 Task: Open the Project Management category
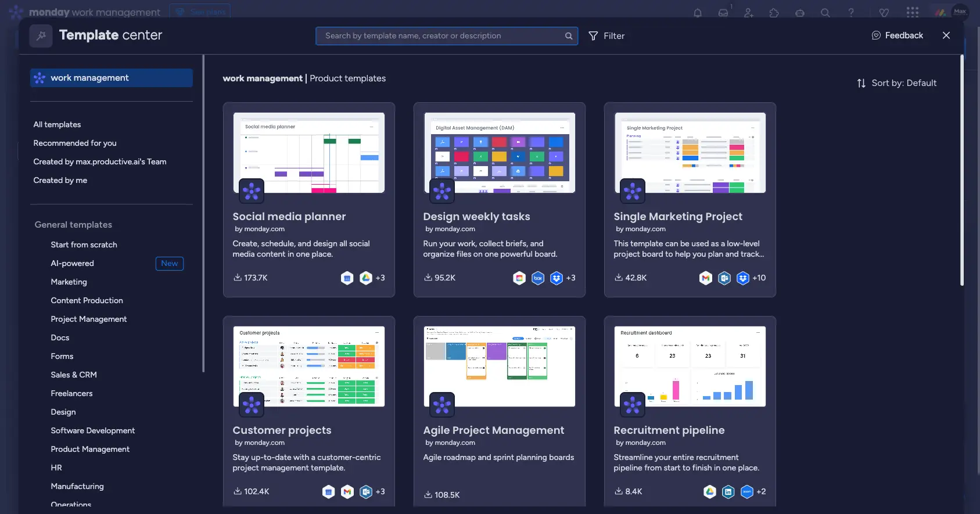(x=88, y=319)
